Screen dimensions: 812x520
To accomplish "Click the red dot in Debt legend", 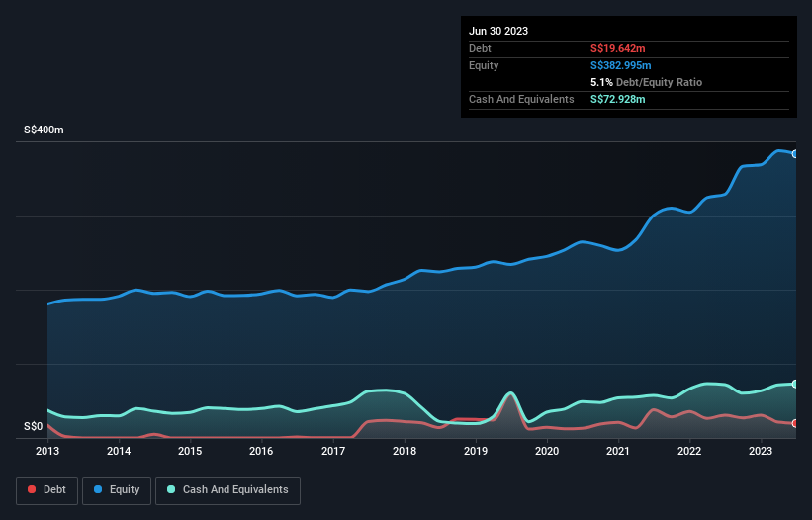I will [32, 489].
